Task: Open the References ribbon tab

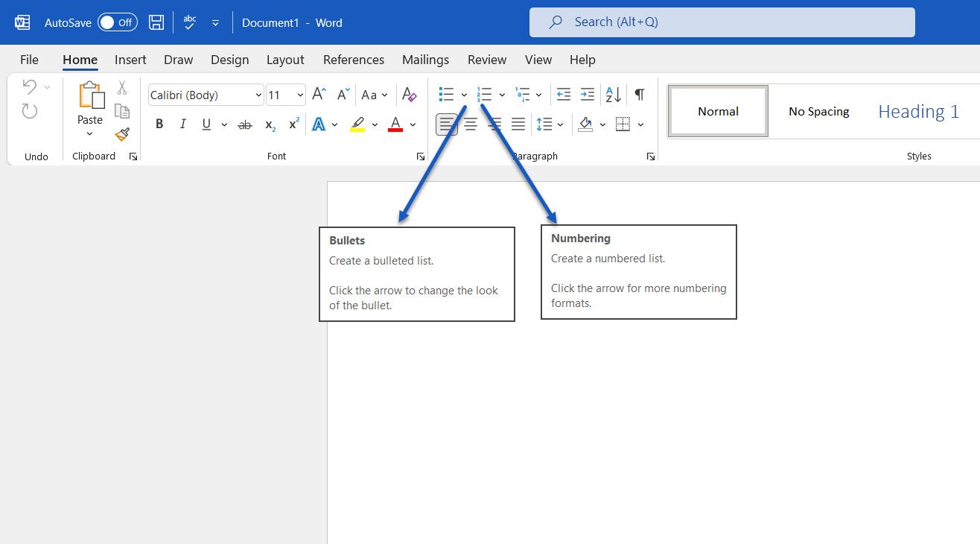Action: (354, 60)
